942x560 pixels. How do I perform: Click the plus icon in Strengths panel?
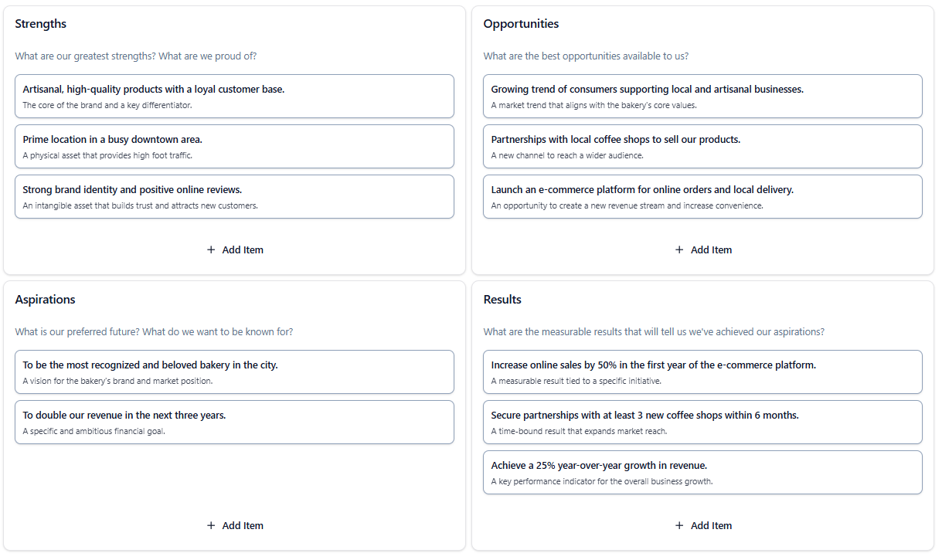point(210,249)
